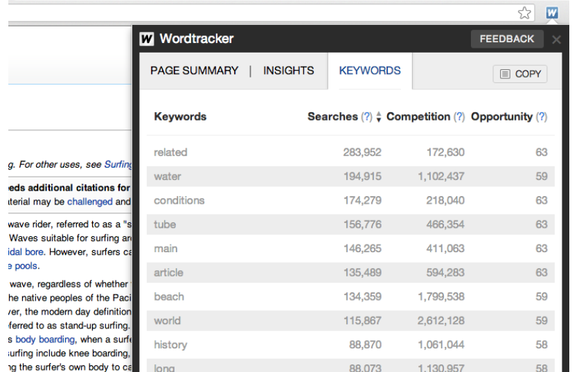Open the Competition help (?) icon
Image resolution: width=588 pixels, height=372 pixels.
(x=458, y=117)
